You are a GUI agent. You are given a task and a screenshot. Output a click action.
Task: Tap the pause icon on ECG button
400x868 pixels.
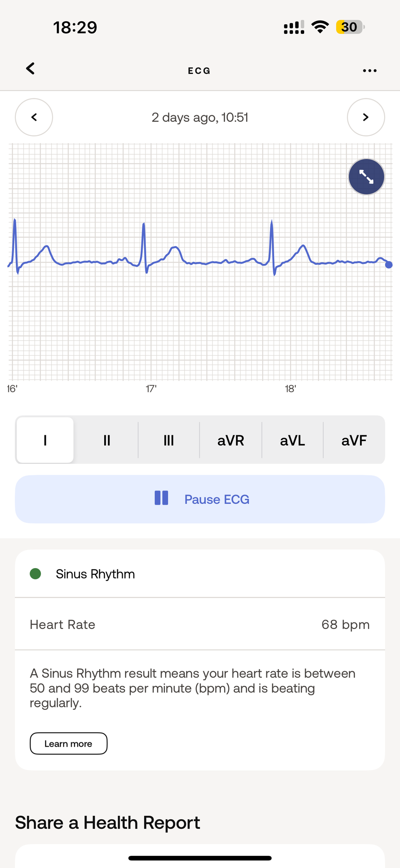click(161, 498)
